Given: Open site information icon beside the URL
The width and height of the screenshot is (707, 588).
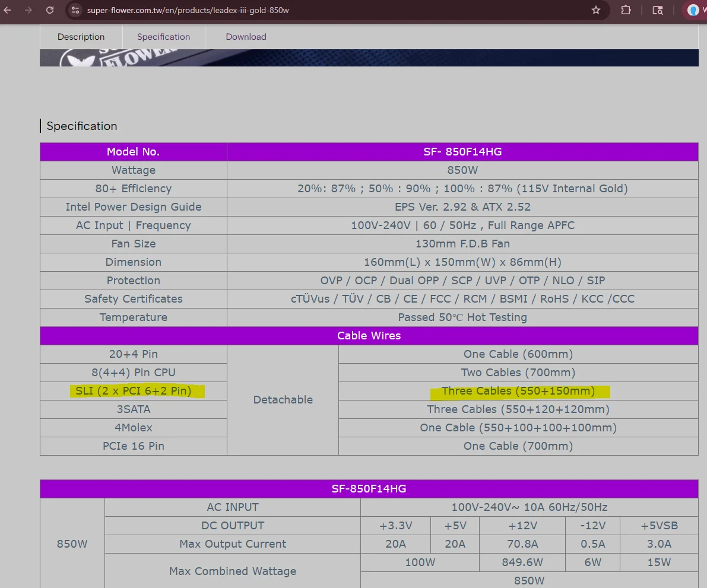Looking at the screenshot, I should point(75,10).
